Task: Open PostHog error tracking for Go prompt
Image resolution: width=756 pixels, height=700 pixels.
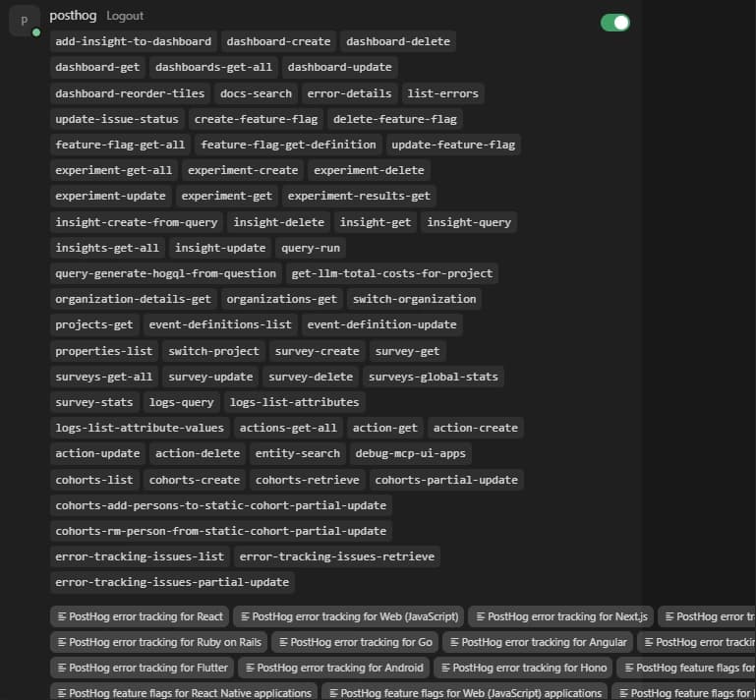Action: pos(355,642)
